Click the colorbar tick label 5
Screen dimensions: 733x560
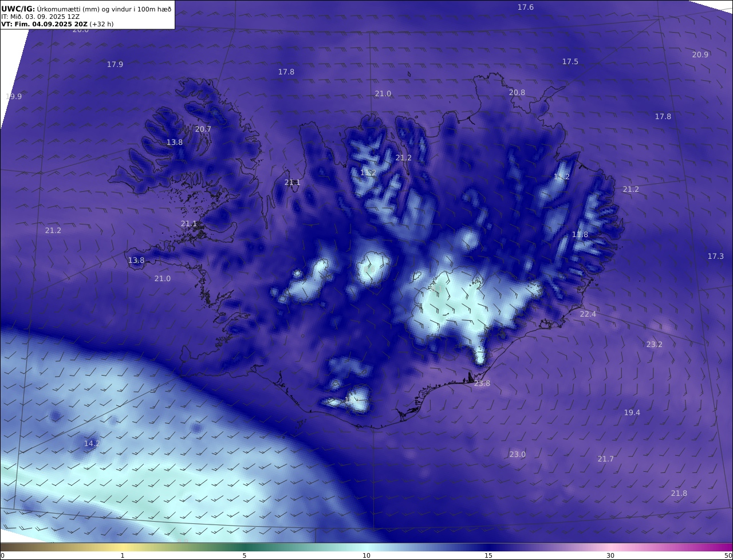pos(245,555)
